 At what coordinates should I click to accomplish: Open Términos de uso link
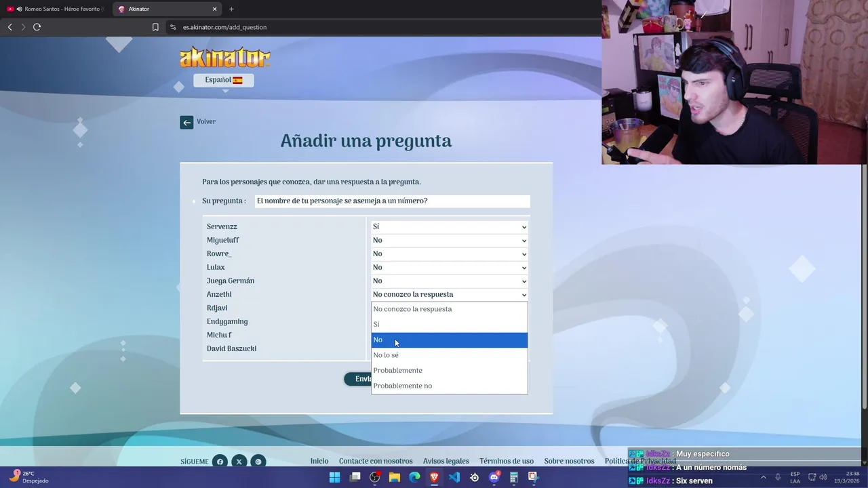[x=507, y=462]
